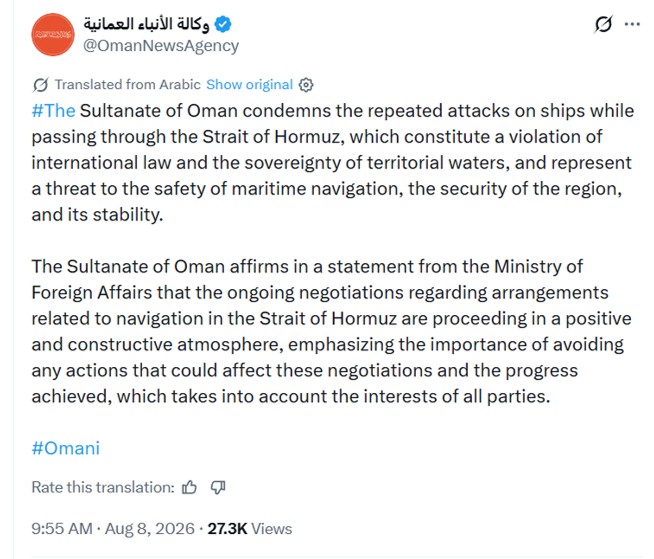Click the blue verified badge
Image resolution: width=654 pixels, height=559 pixels.
tap(223, 24)
